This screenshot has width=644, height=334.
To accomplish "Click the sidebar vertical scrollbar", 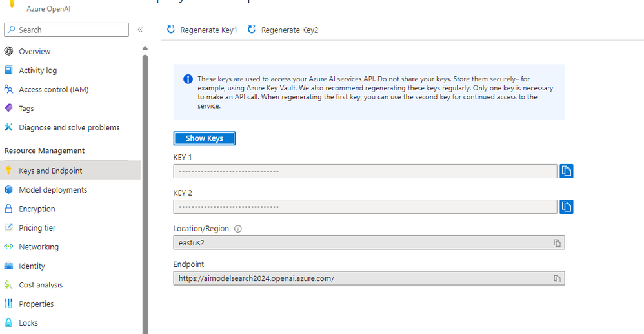I will click(x=145, y=193).
